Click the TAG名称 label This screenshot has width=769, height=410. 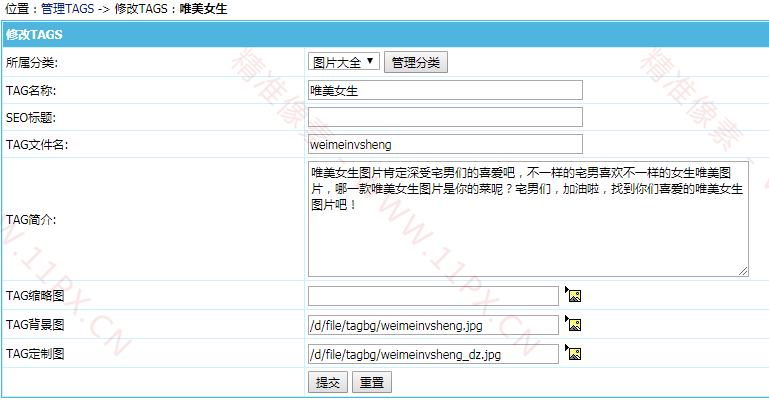click(x=31, y=91)
